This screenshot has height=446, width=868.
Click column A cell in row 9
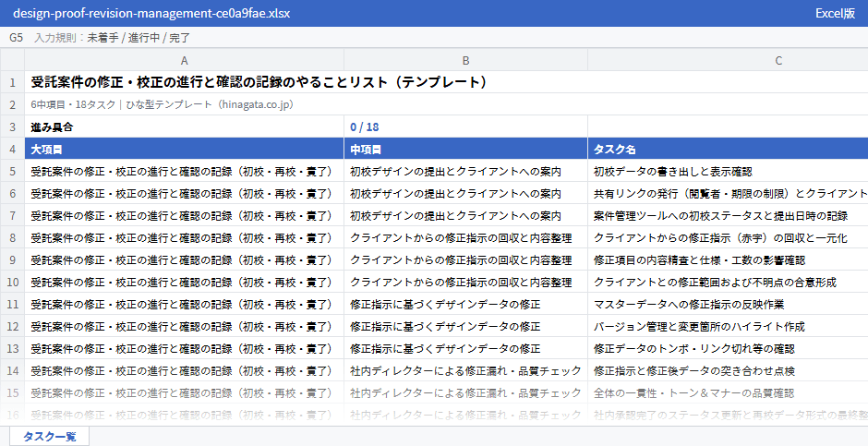coord(185,260)
